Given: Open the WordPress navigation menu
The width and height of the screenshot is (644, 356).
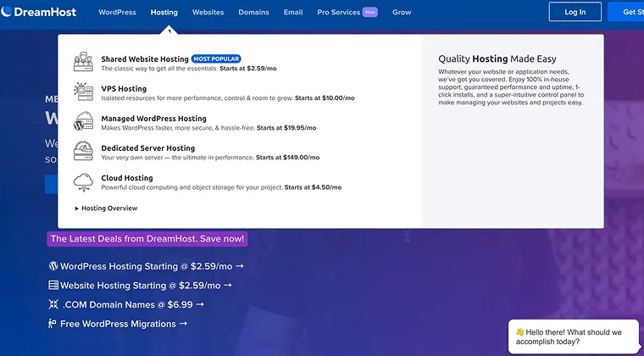Looking at the screenshot, I should (117, 13).
